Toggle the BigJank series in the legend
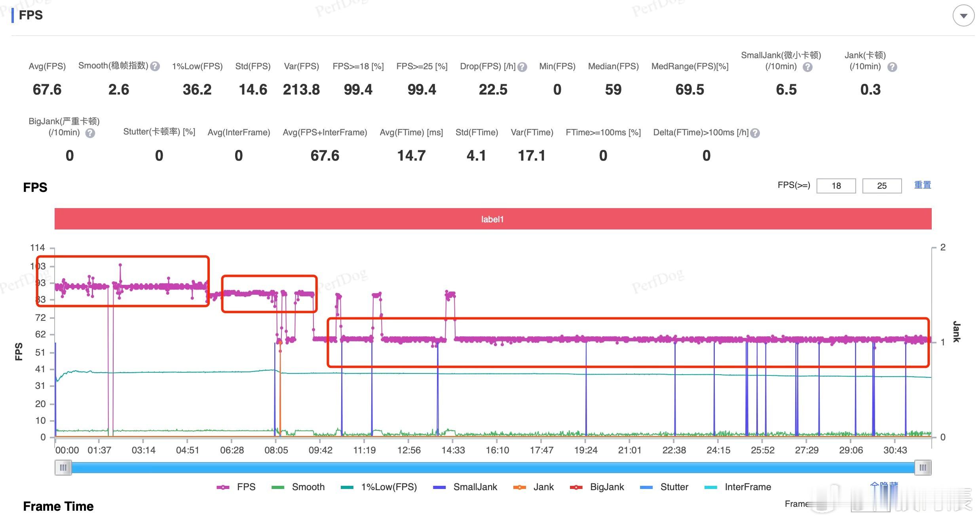Viewport: 980px width, 523px height. [x=597, y=487]
